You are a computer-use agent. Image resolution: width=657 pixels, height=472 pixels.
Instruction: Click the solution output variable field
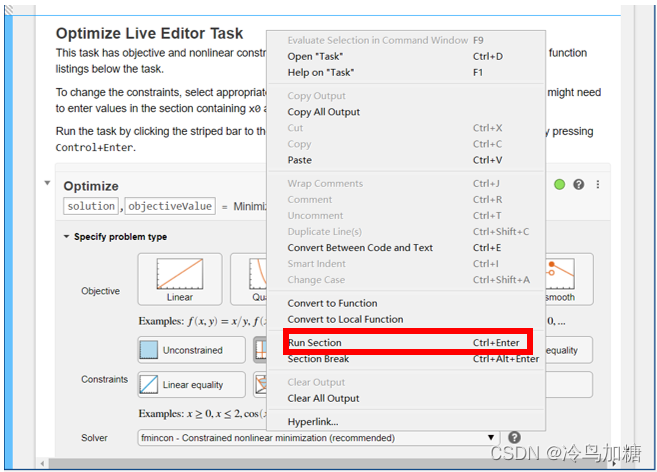click(x=91, y=206)
